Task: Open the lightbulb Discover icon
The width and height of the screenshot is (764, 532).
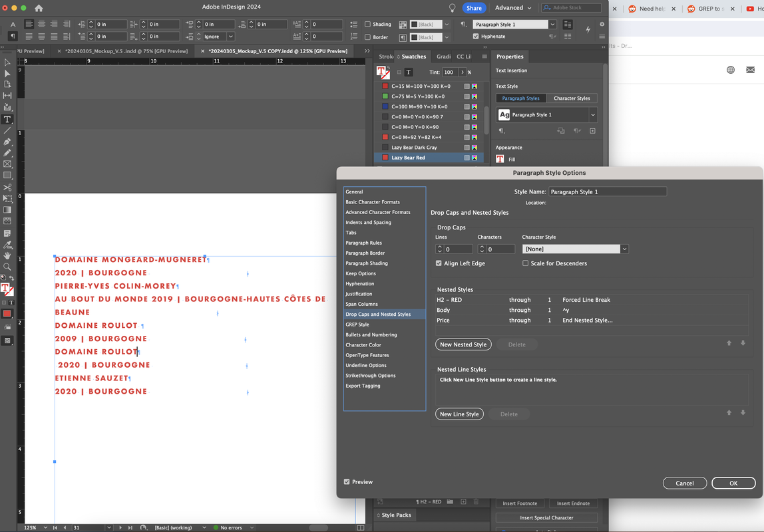Action: pyautogui.click(x=452, y=8)
